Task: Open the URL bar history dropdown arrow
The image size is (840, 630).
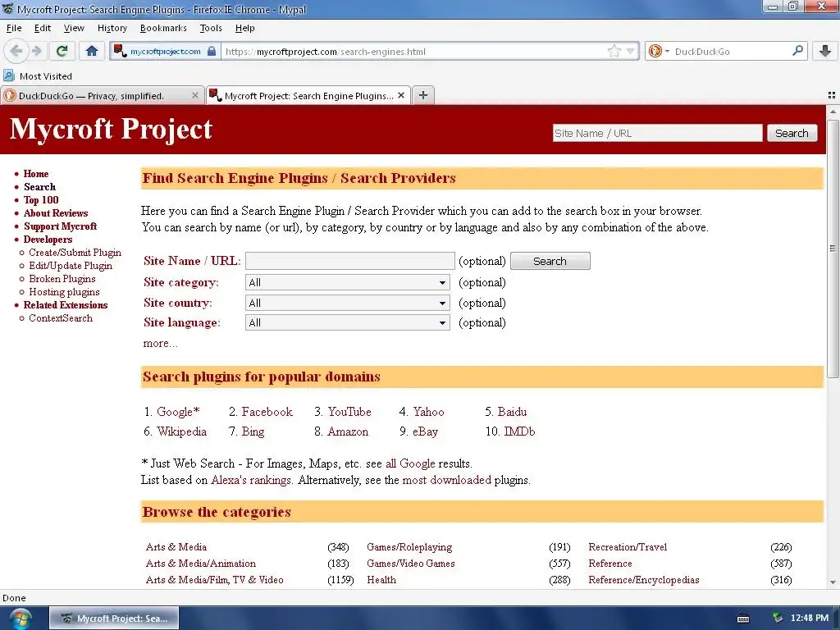Action: (x=631, y=52)
